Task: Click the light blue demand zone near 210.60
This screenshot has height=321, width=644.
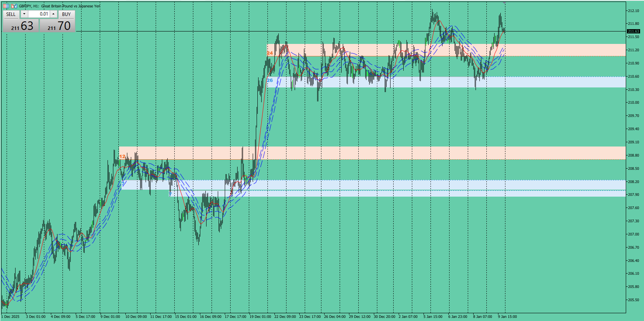Action: (x=446, y=82)
